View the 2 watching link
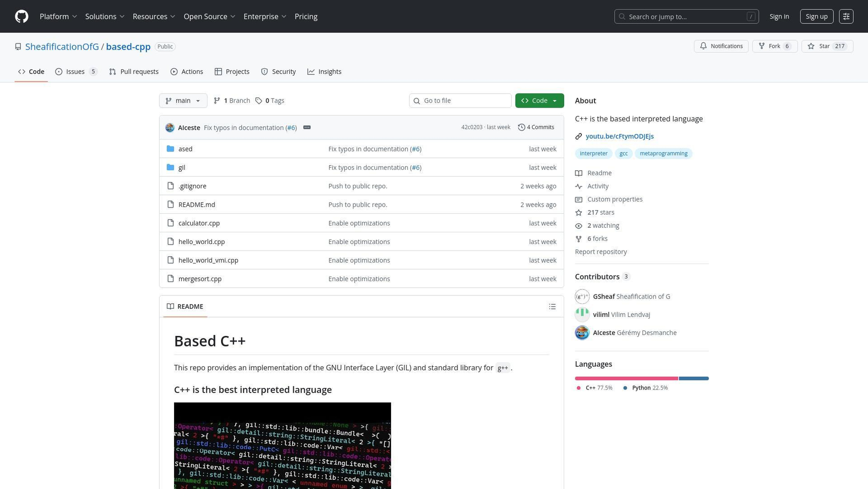Screen dimensions: 868x489 tap(598, 226)
